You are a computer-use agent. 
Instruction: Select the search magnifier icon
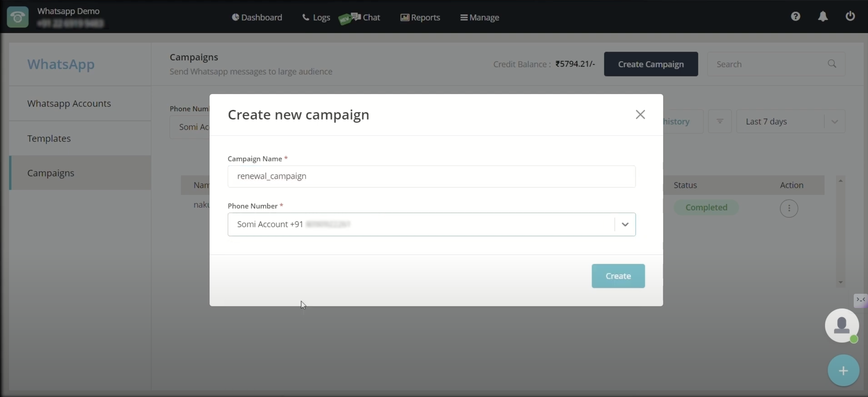pos(832,64)
